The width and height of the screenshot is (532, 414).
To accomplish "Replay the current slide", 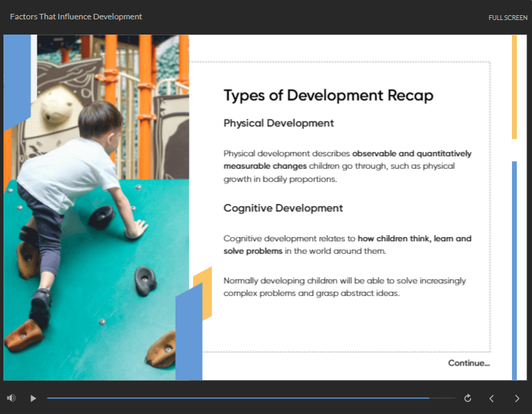I will click(x=468, y=398).
